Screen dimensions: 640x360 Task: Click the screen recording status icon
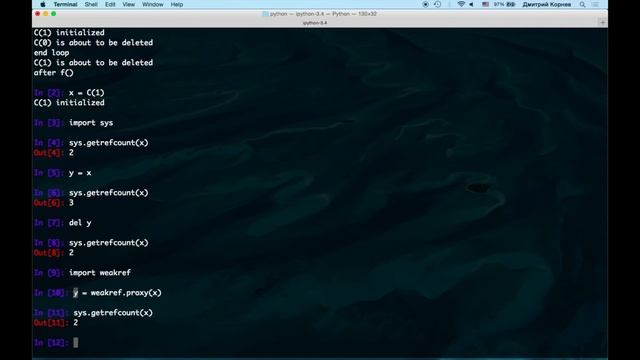[426, 4]
